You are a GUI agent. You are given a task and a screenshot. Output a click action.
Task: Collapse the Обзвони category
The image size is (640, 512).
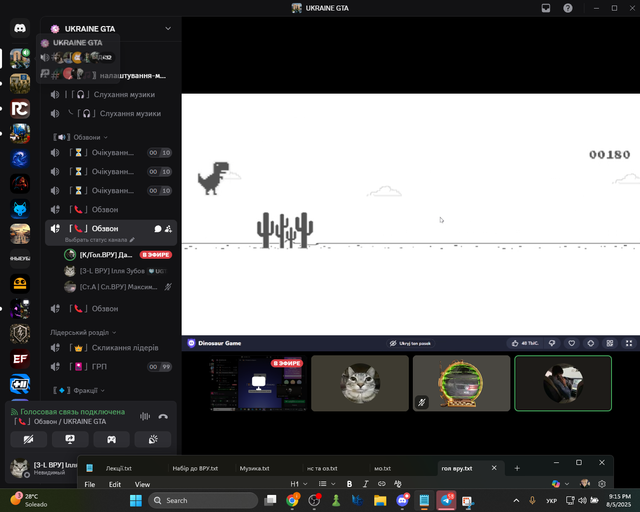[x=81, y=137]
